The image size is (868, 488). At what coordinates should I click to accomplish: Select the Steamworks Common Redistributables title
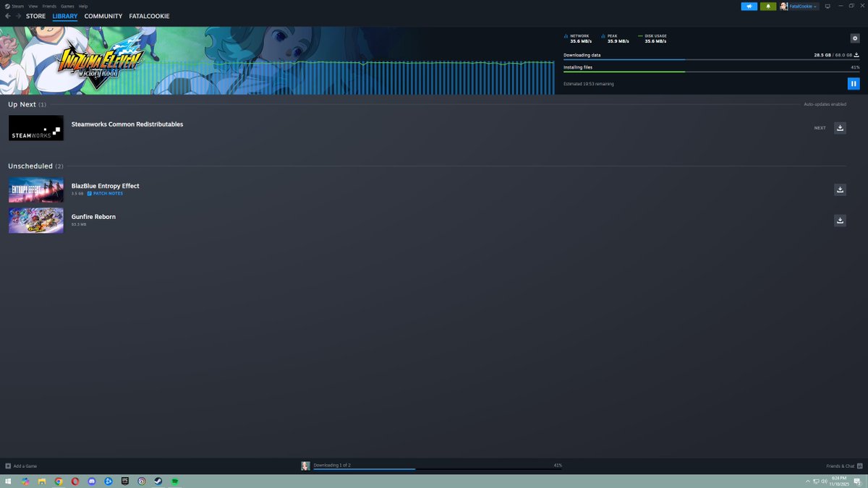coord(127,124)
